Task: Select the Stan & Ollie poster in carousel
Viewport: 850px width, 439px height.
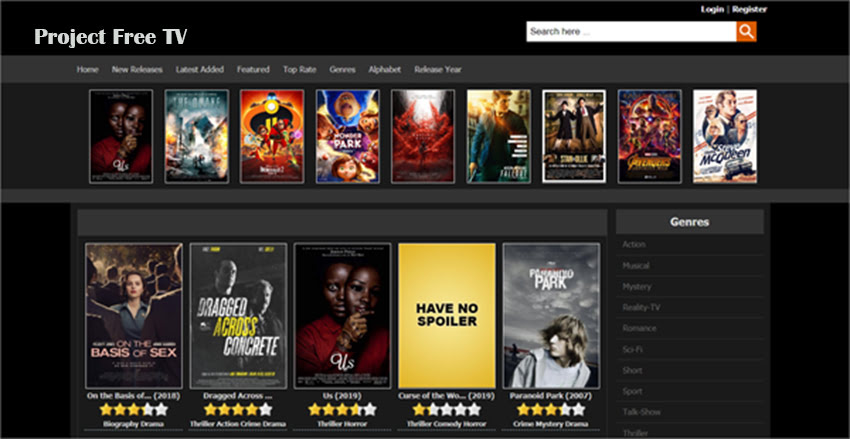Action: tap(574, 136)
